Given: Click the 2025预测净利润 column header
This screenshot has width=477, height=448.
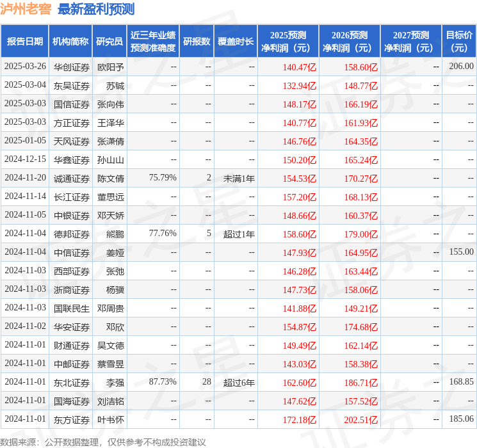Looking at the screenshot, I should point(288,41).
